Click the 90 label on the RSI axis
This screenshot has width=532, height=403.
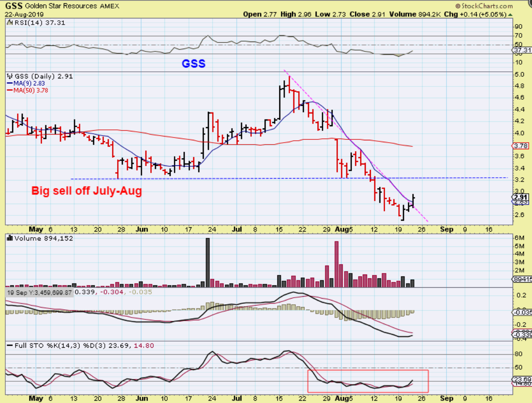518,27
